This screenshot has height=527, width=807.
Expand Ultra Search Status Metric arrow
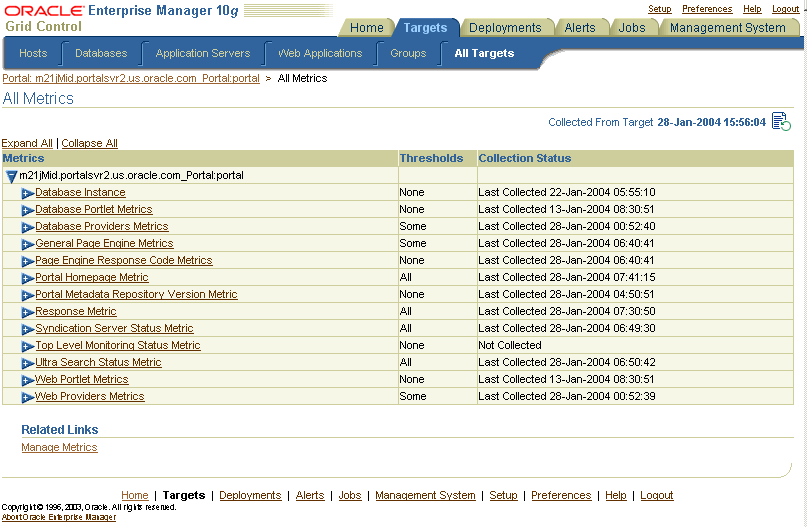tap(27, 363)
